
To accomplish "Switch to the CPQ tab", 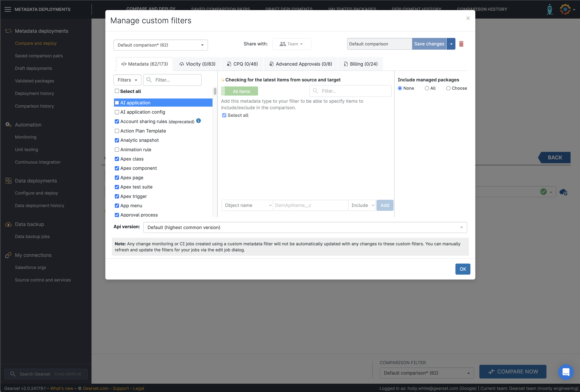I will pyautogui.click(x=242, y=64).
